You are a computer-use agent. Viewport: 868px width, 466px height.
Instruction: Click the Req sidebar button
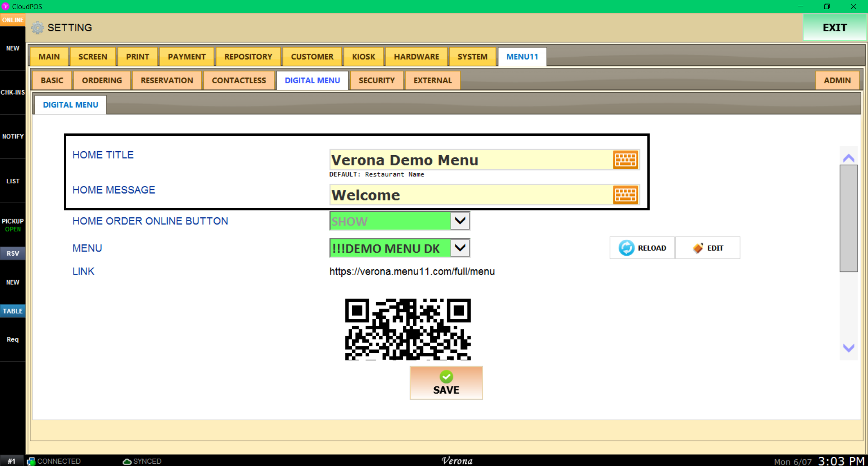[x=13, y=339]
